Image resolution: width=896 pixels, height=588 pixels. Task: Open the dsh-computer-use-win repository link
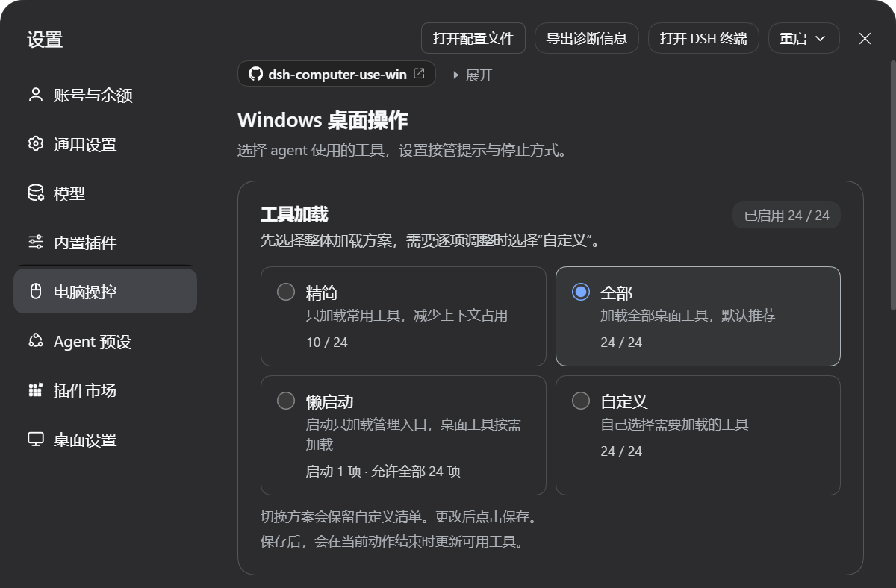(337, 74)
